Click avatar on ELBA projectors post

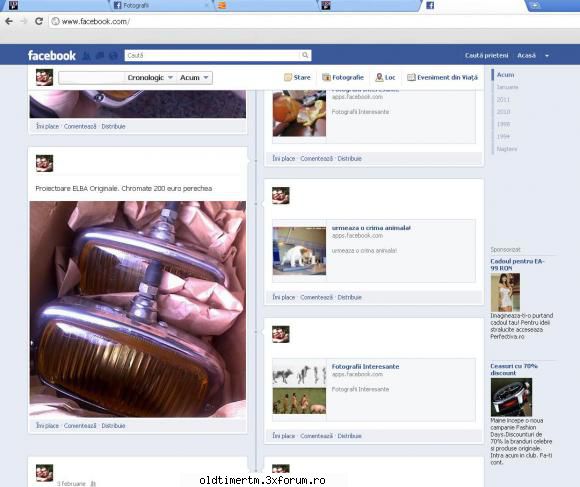[x=44, y=163]
